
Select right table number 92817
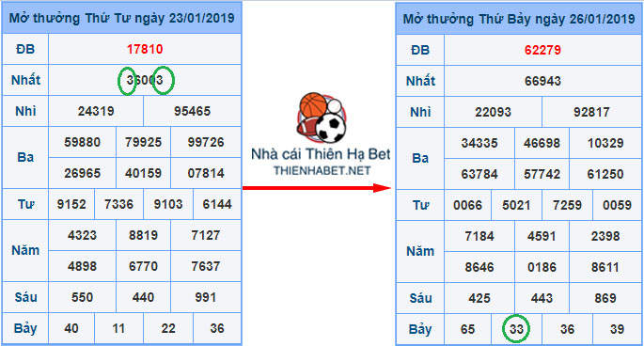591,112
